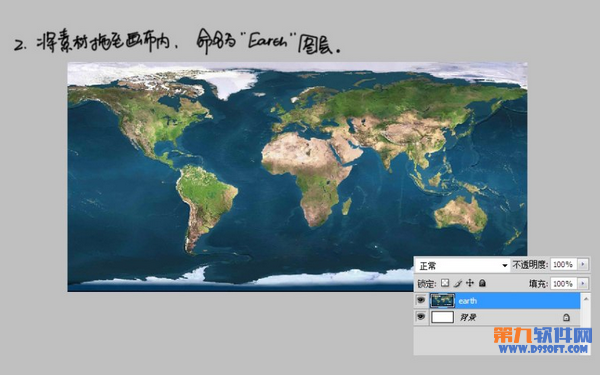Viewport: 600px width, 375px height.
Task: Toggle lock image pixels brush icon
Action: click(x=457, y=283)
